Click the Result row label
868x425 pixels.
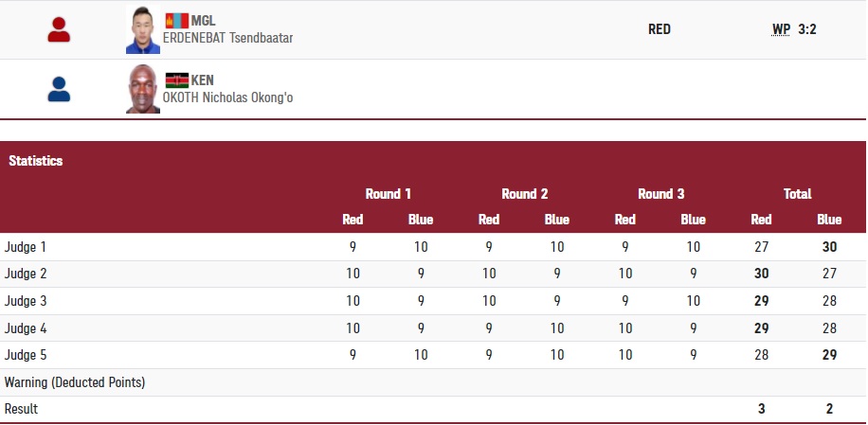(22, 409)
